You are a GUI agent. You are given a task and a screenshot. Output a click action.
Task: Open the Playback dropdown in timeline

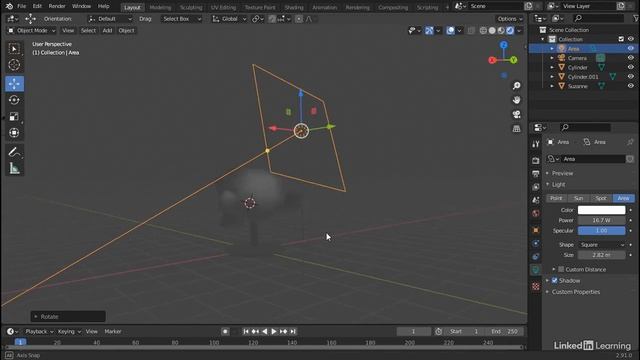pos(39,331)
